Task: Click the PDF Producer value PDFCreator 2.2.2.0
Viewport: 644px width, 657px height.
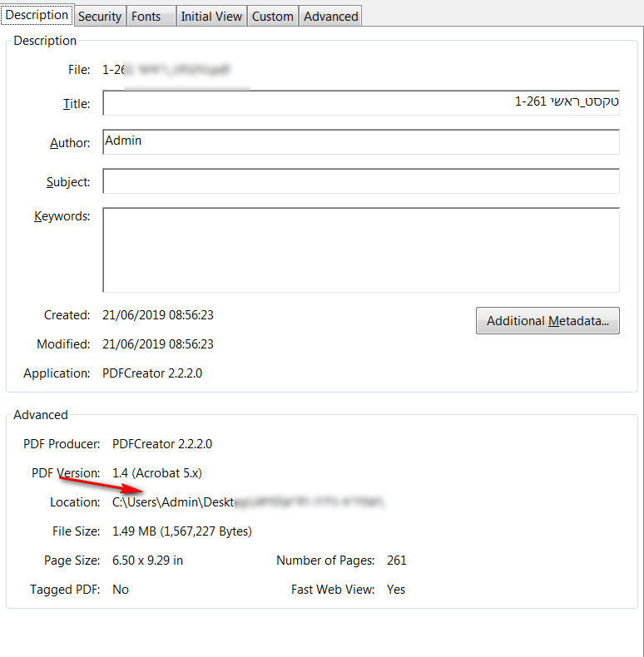Action: pos(162,444)
